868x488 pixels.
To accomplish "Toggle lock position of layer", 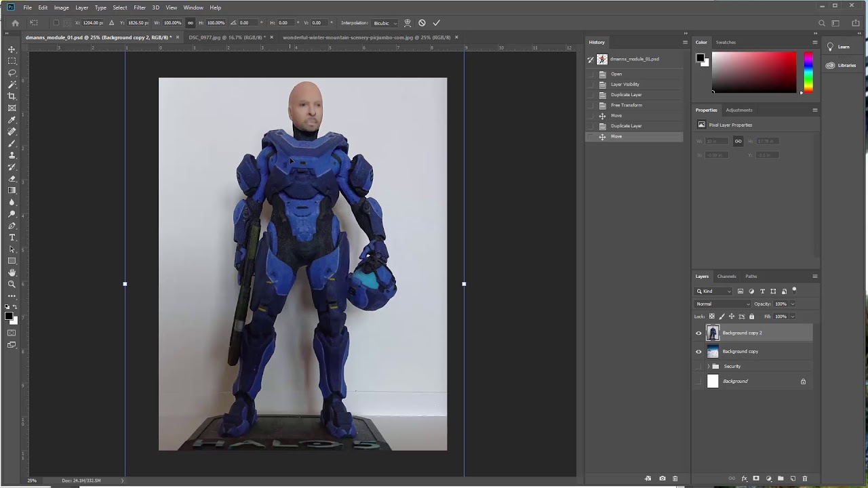I will tap(732, 317).
